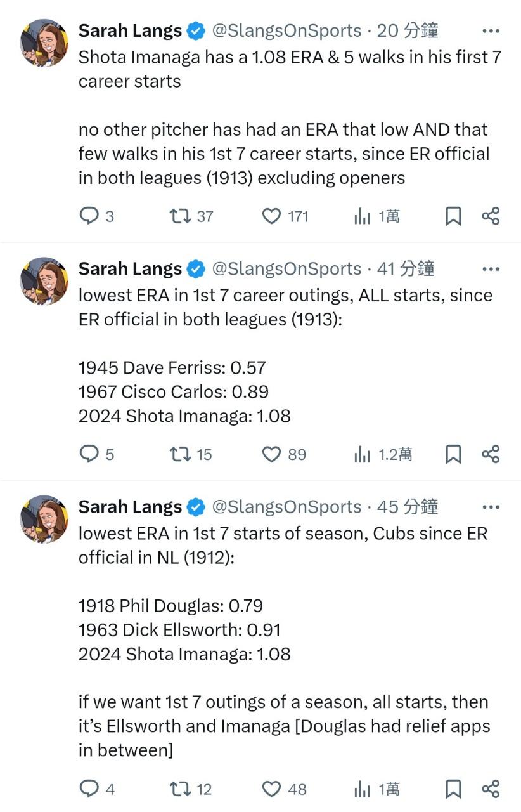Like the Phil Douglas Cubs ERA tweet
Screen dimensions: 521x812
(271, 789)
